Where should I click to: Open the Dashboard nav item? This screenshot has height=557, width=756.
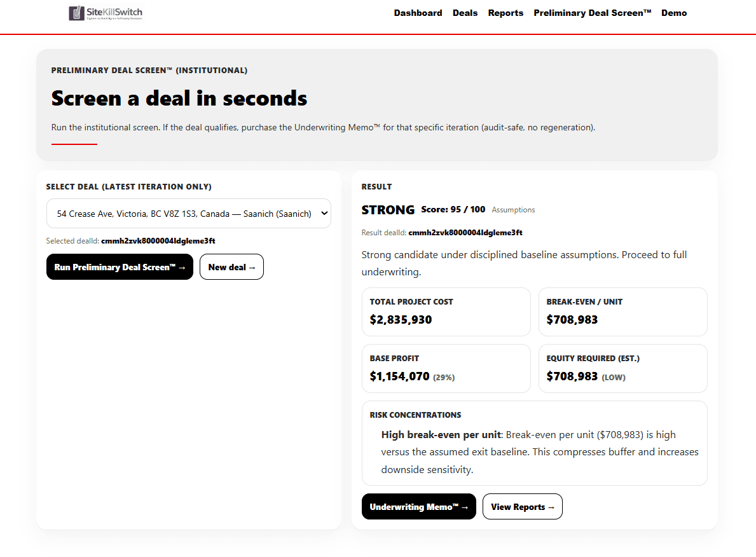[x=418, y=13]
